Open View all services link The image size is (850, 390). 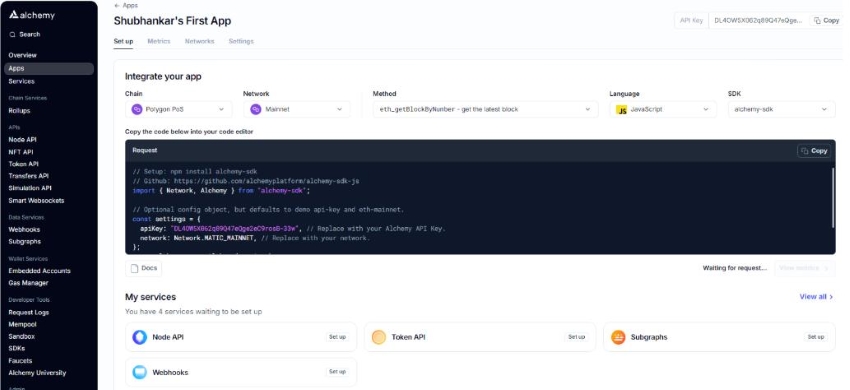point(816,297)
